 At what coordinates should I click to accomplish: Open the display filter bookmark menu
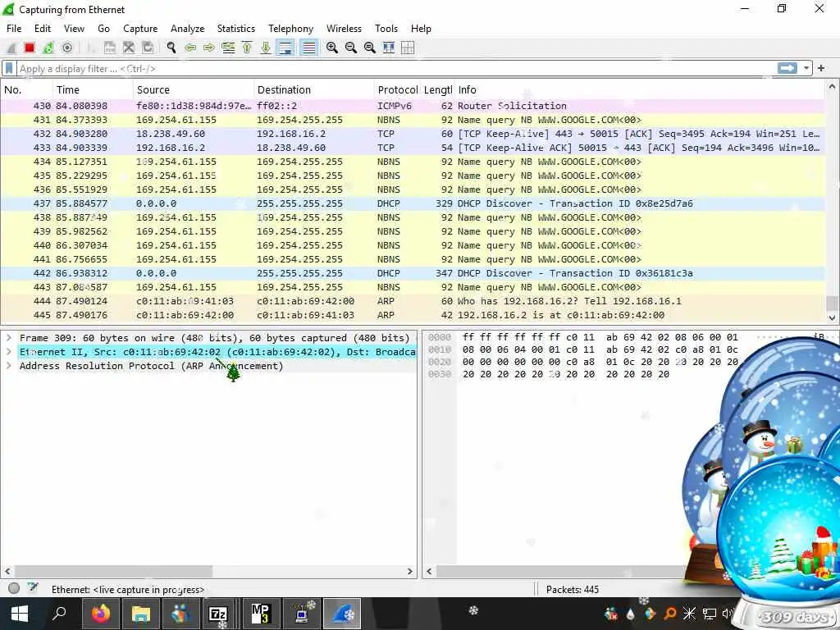[x=9, y=68]
